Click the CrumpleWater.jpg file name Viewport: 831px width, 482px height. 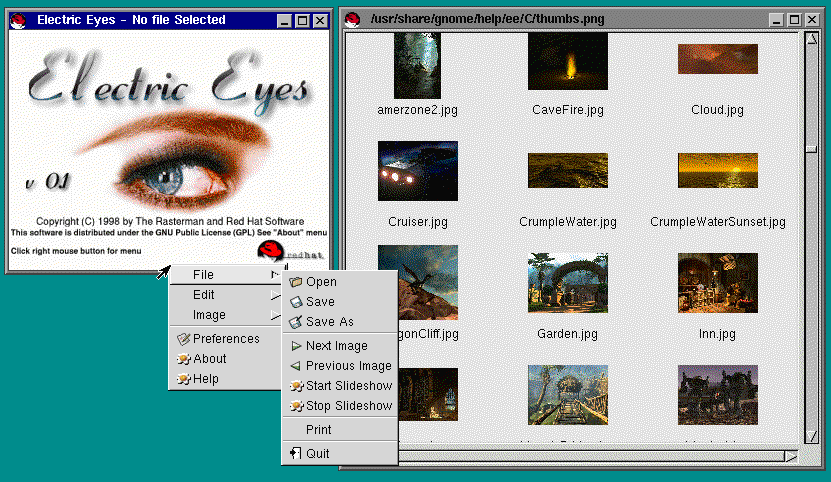(x=568, y=222)
